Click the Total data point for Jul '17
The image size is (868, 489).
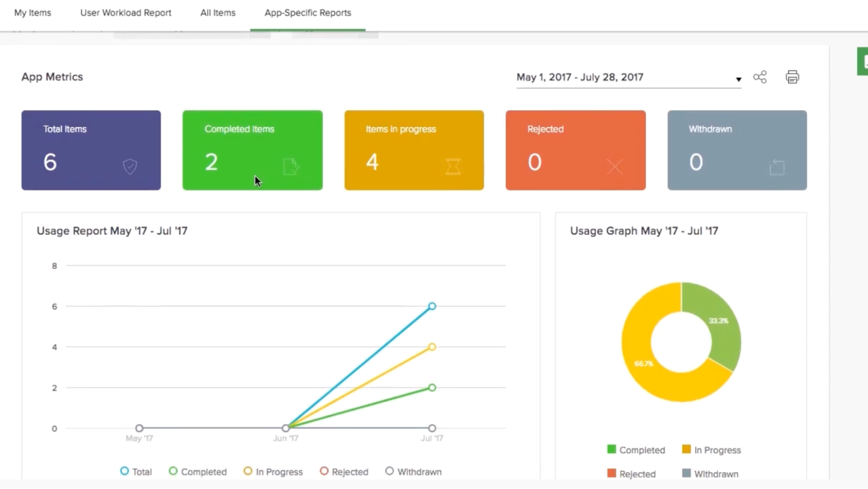click(432, 306)
